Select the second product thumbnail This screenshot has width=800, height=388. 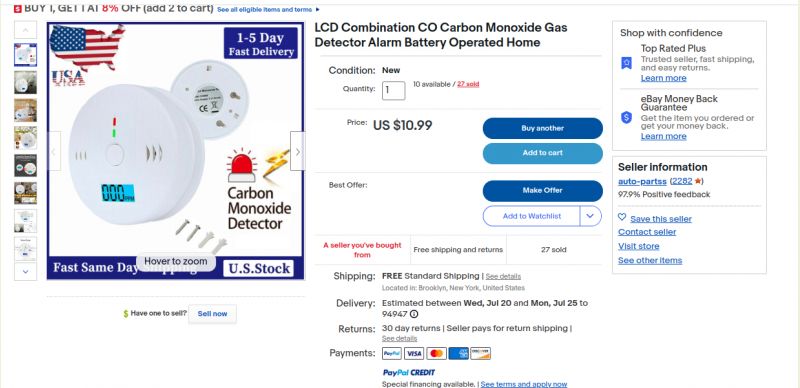[26, 82]
